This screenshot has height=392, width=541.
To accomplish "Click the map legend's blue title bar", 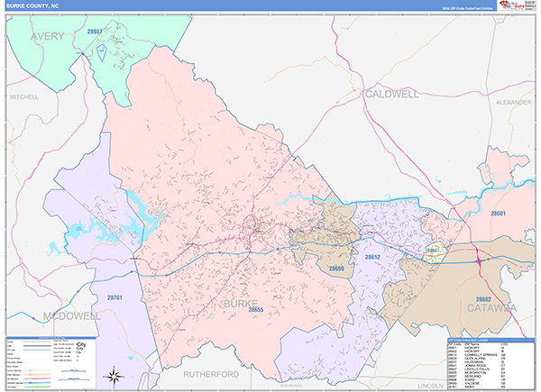I will 51,338.
